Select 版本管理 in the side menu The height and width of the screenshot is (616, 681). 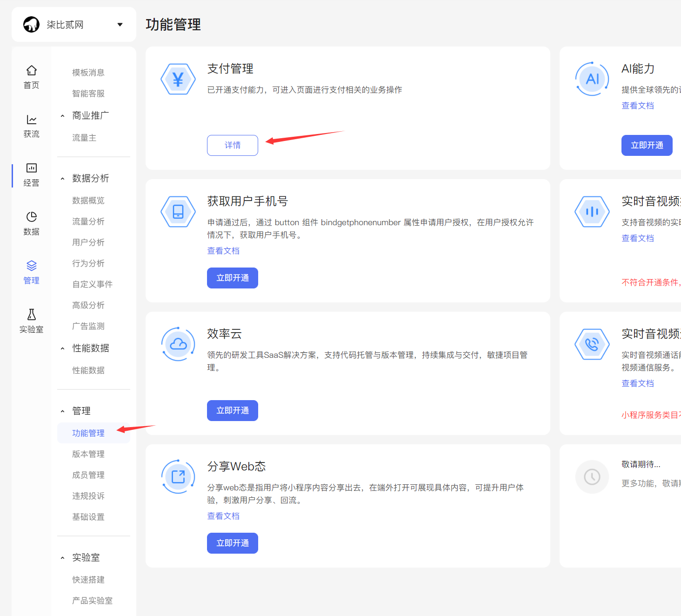88,454
